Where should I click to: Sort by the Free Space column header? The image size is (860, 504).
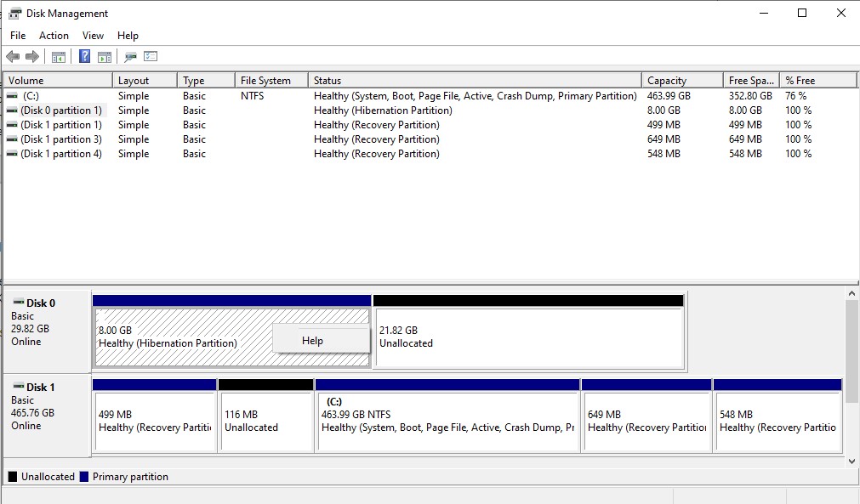click(751, 81)
